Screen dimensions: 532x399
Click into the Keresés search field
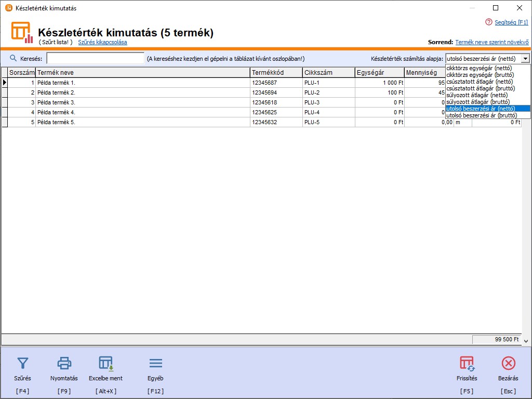point(95,59)
